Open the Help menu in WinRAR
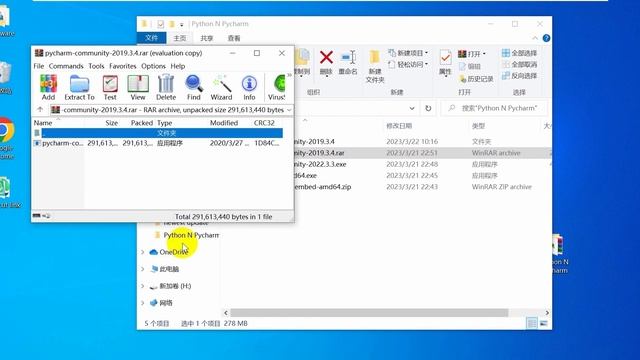 tap(178, 66)
